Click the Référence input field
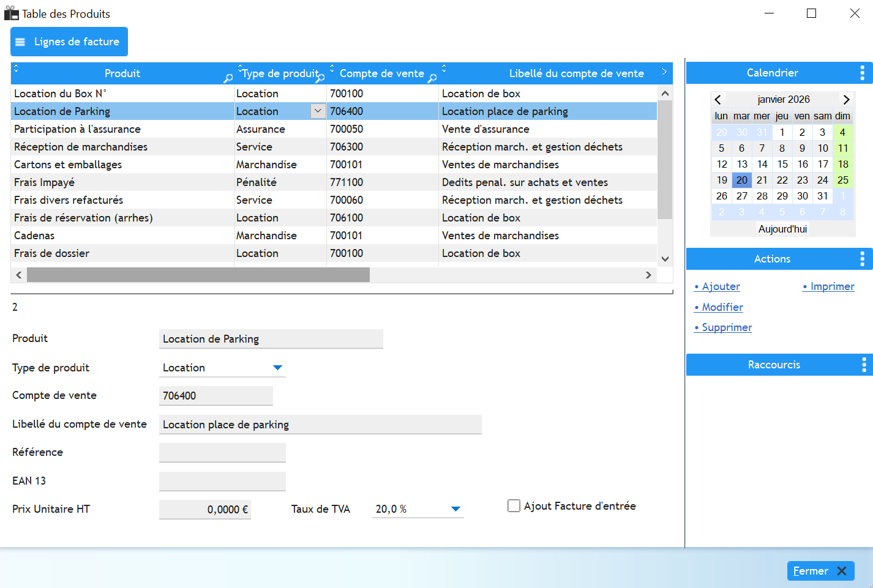873x588 pixels. tap(222, 453)
